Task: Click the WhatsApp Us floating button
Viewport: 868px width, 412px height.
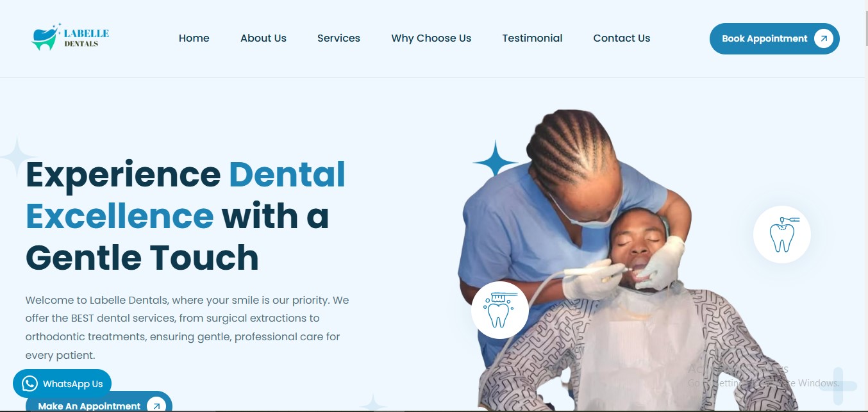Action: (x=62, y=384)
